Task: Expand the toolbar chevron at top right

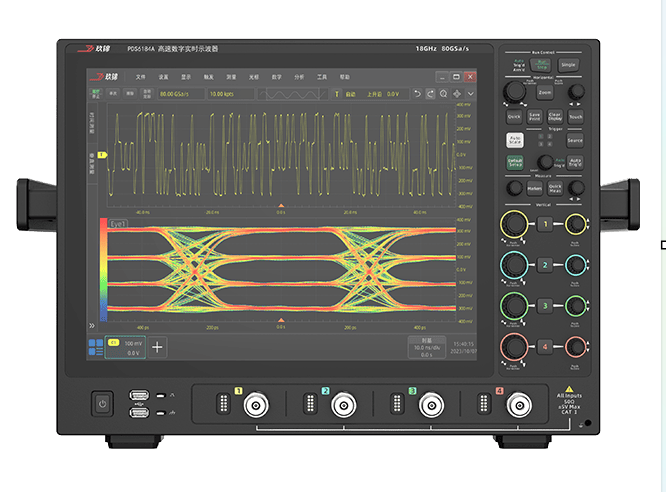Action: click(x=470, y=94)
